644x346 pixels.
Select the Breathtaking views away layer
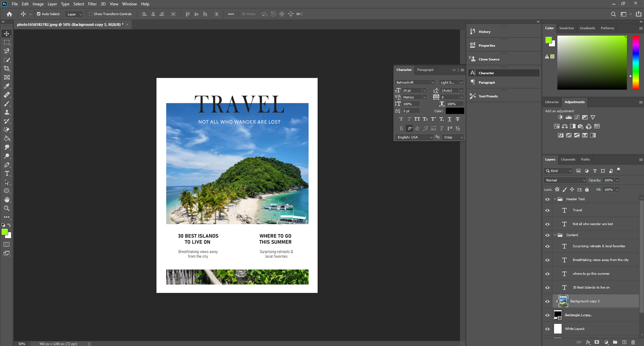coord(600,260)
